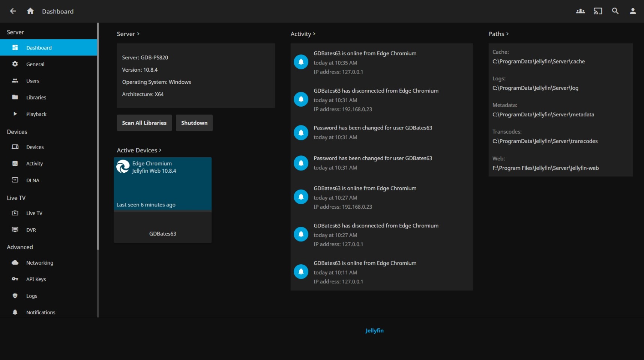The image size is (644, 360).
Task: Open the user profile icon
Action: pos(633,11)
